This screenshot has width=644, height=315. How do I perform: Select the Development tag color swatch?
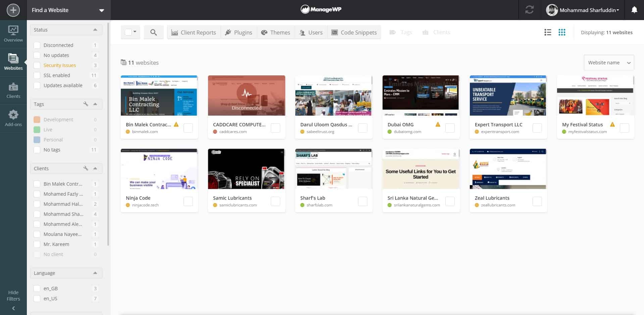pyautogui.click(x=37, y=120)
